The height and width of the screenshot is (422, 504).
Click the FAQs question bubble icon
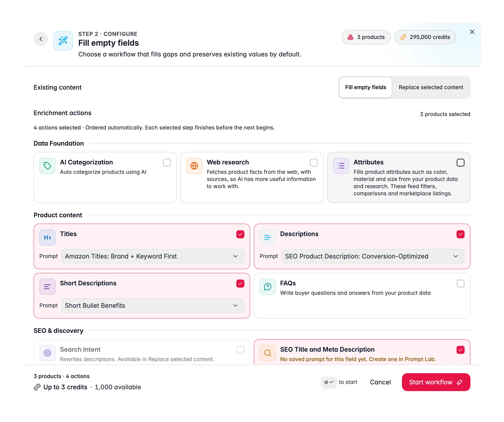pyautogui.click(x=268, y=287)
